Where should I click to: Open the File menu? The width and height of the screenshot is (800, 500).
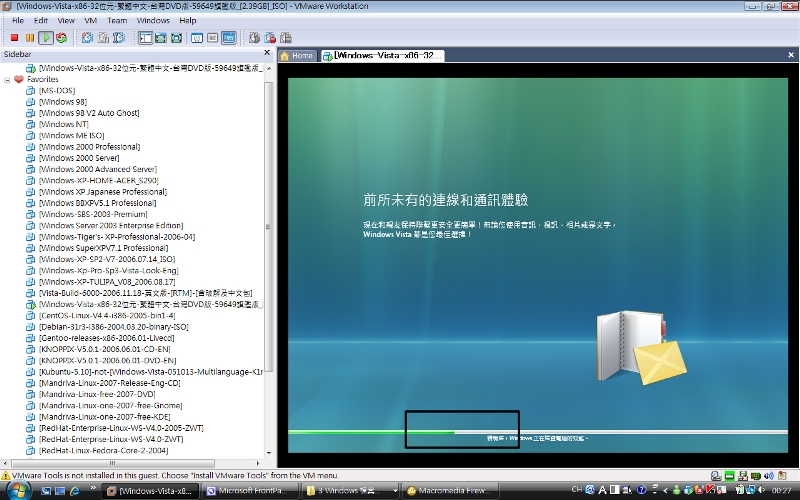[x=18, y=20]
